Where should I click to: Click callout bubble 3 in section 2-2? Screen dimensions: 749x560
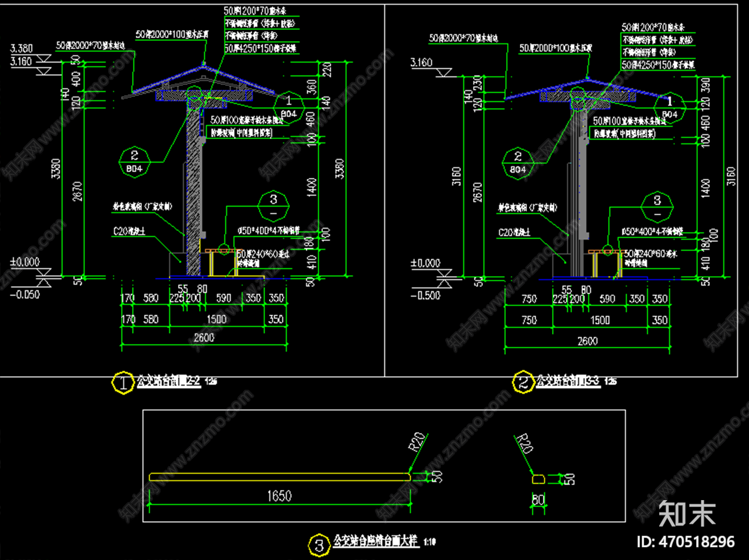point(274,206)
